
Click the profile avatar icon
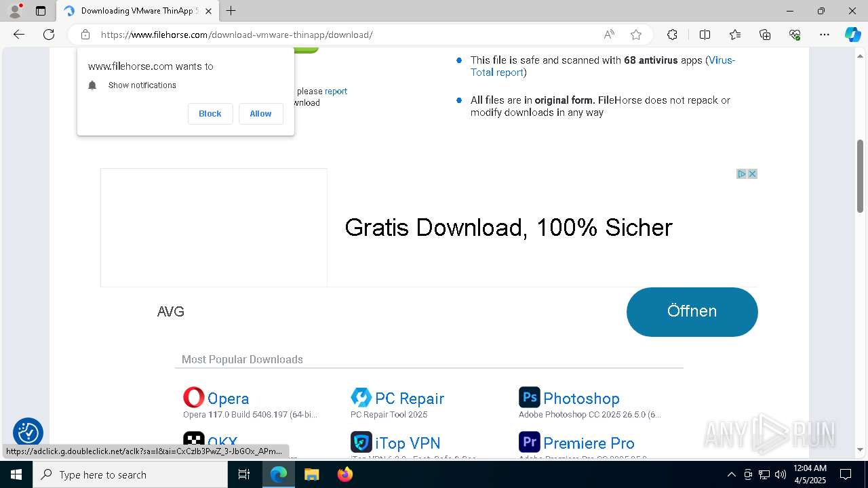point(15,11)
